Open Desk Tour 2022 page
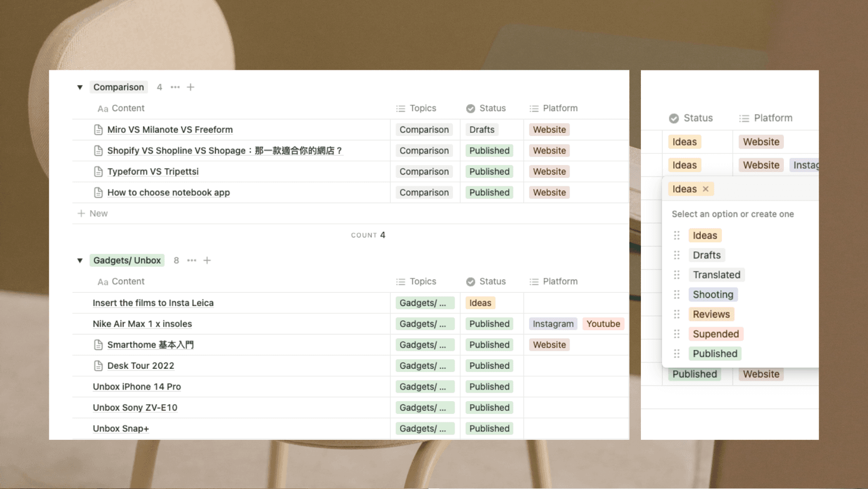The height and width of the screenshot is (489, 868). point(141,366)
